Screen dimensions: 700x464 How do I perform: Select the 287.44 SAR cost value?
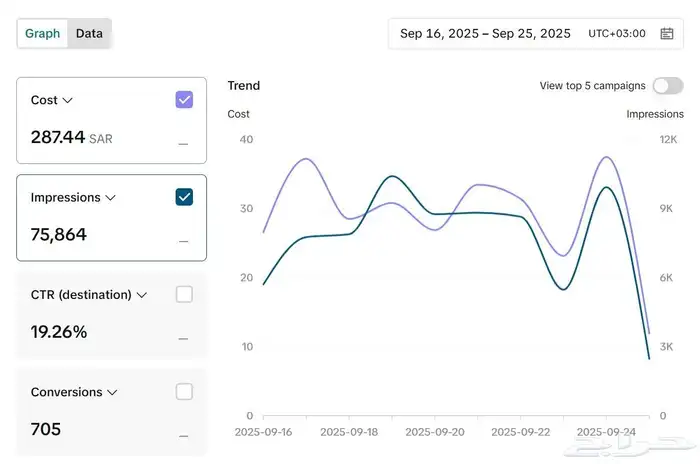[71, 137]
